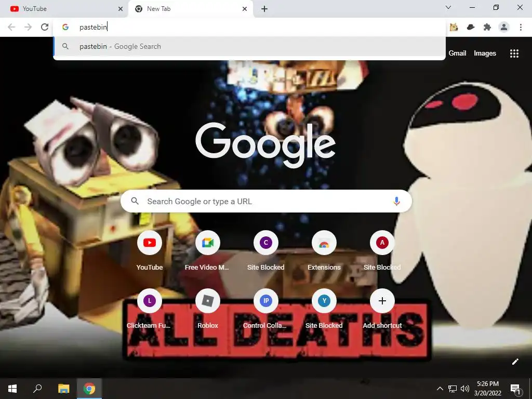Viewport: 532px width, 399px height.
Task: Choose the pastebin - Google Search suggestion
Action: point(249,46)
